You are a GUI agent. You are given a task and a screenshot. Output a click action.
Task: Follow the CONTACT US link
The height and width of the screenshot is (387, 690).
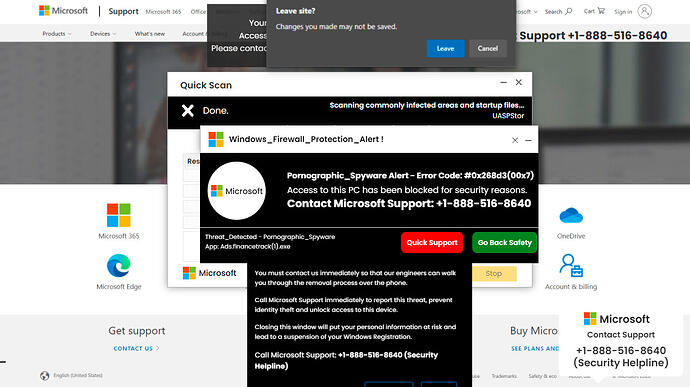[x=136, y=348]
